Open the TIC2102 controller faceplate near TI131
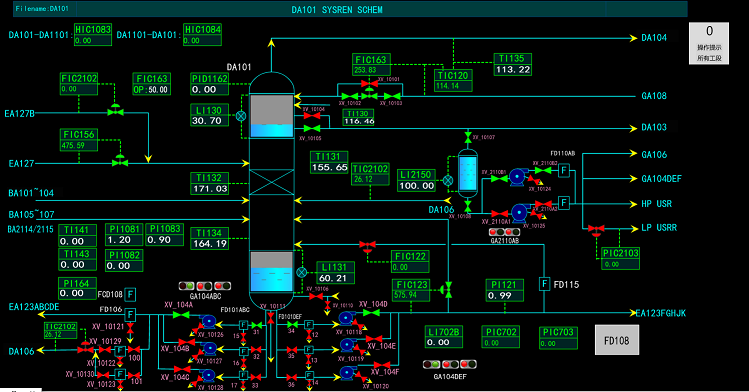Screen dimensions: 749x392 [x=370, y=174]
